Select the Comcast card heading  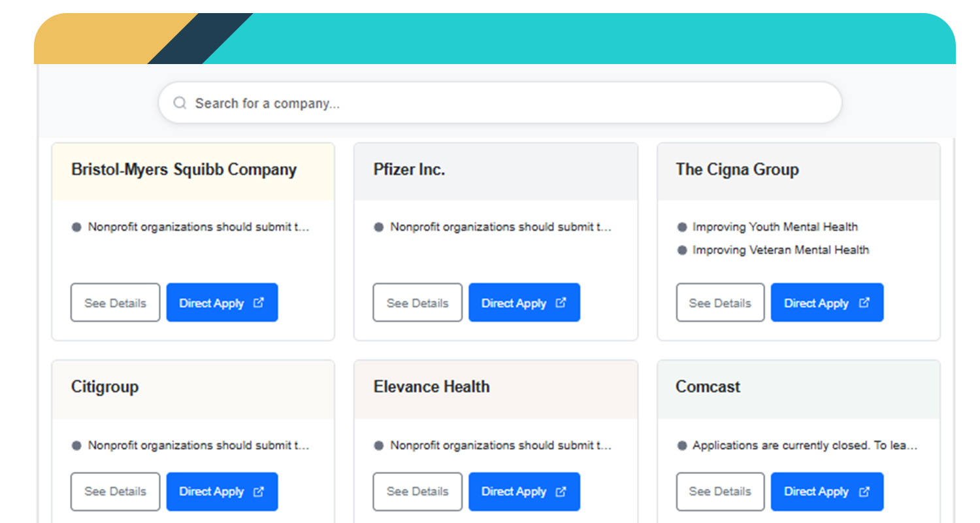point(708,387)
